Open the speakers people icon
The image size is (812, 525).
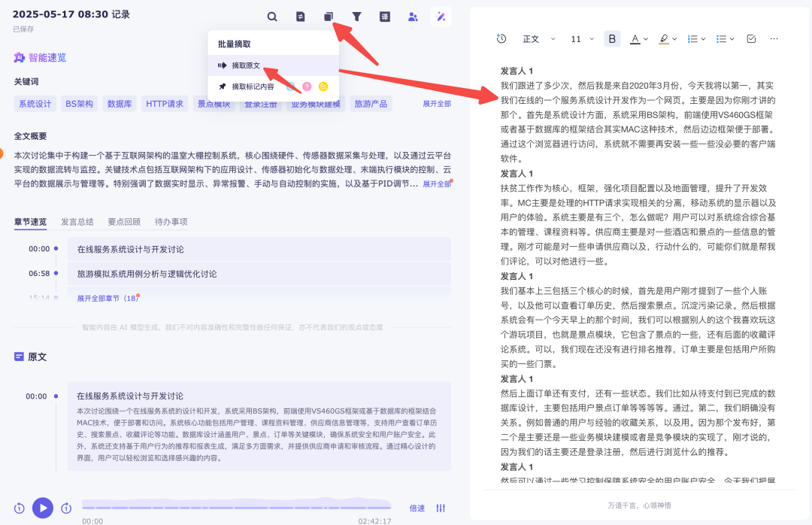(413, 17)
